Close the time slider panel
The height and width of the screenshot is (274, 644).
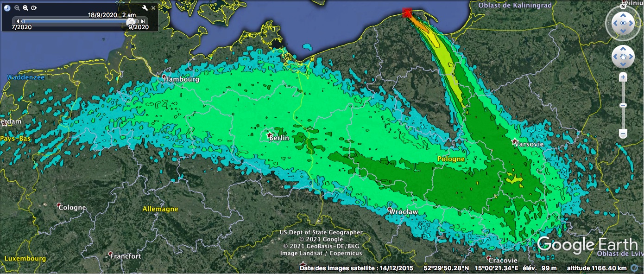tap(153, 8)
